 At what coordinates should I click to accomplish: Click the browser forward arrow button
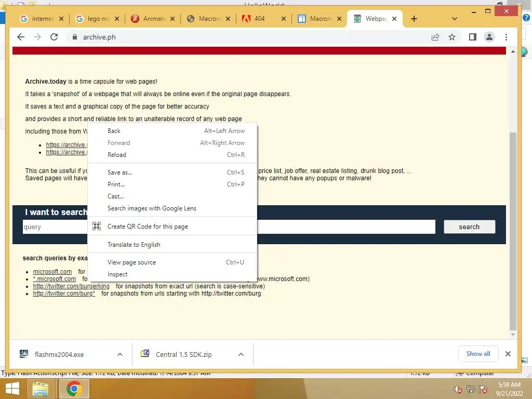37,37
